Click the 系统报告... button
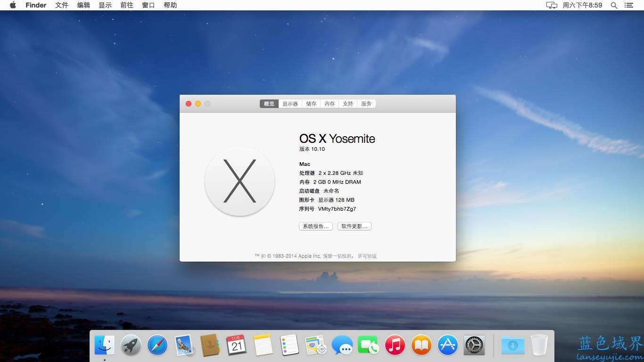Screen dimensions: 644x362 click(x=316, y=226)
